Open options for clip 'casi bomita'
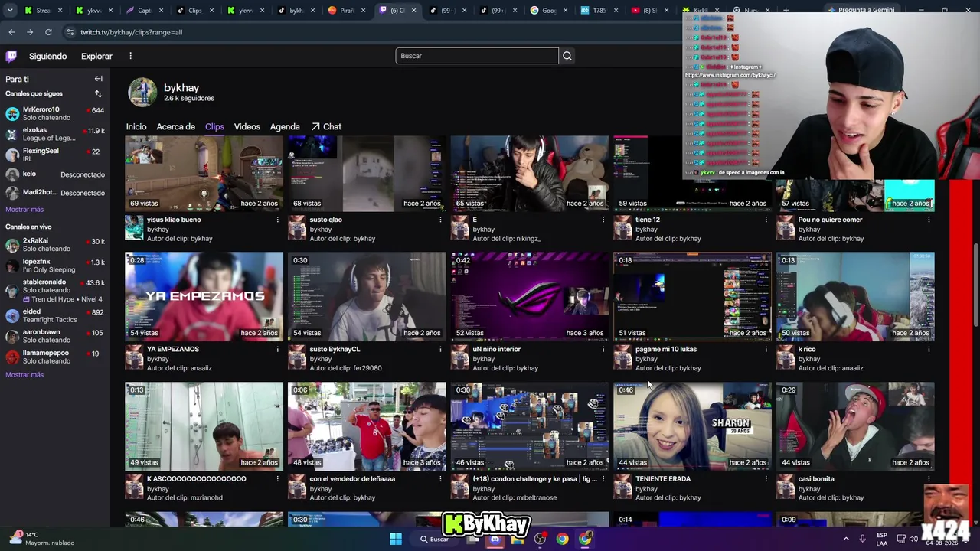 pyautogui.click(x=929, y=479)
